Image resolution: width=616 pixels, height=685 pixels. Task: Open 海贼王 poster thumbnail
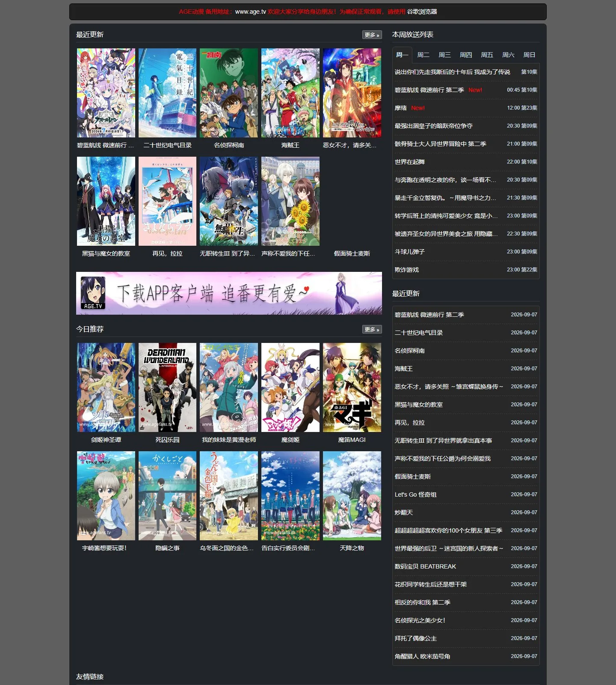[x=290, y=93]
